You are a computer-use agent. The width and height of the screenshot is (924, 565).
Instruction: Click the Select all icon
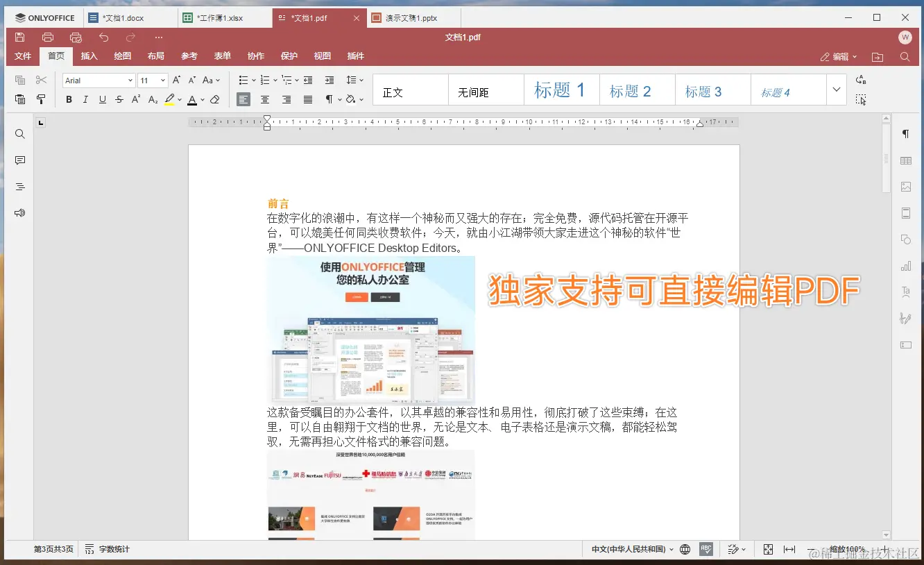point(861,99)
